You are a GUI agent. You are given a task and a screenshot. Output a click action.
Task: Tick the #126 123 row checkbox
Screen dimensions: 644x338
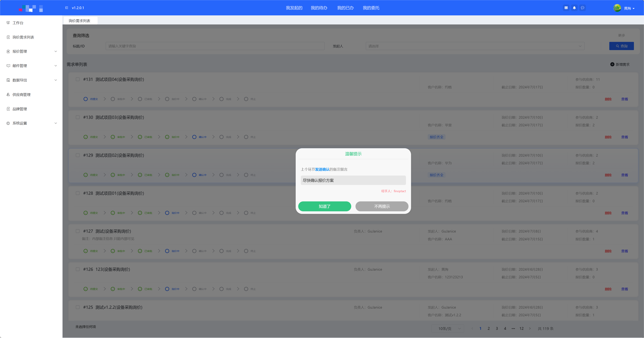coord(78,269)
